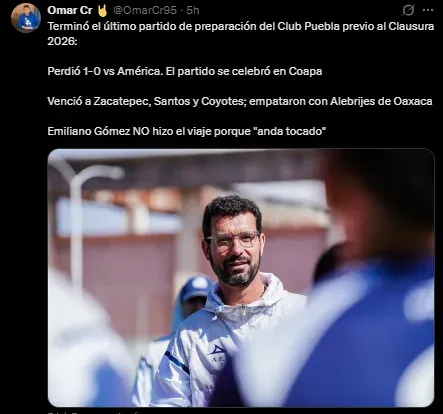Click the display name Omar Cr
Screen dimensions: 443x414
70,11
